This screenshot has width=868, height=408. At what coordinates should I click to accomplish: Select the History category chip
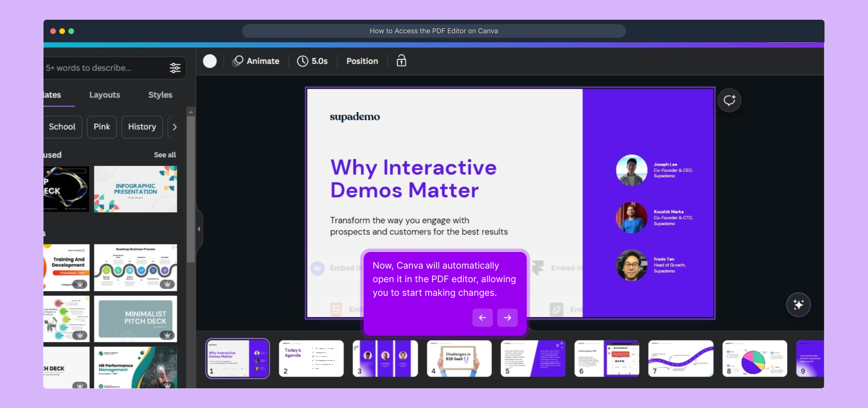(x=142, y=127)
